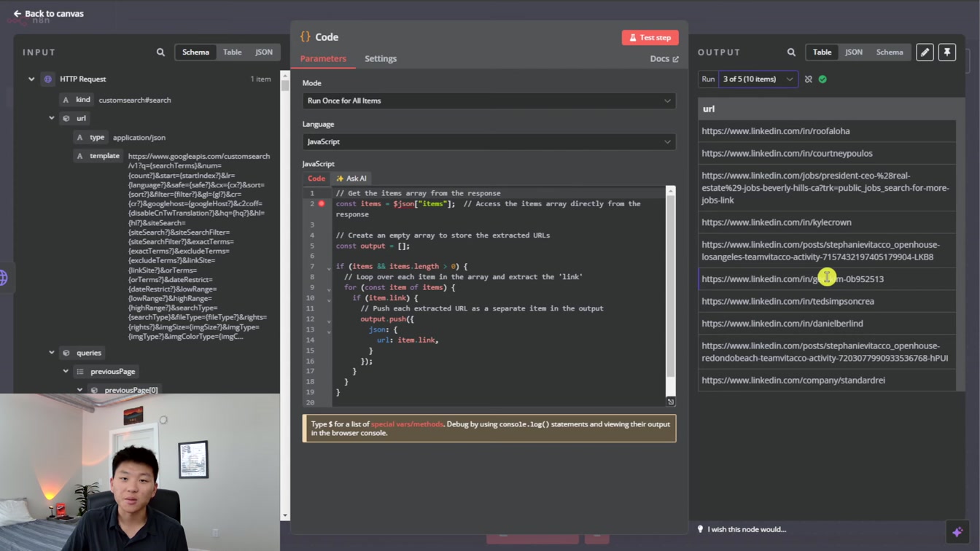Image resolution: width=980 pixels, height=551 pixels.
Task: Switch output view to JSON
Action: pos(854,52)
